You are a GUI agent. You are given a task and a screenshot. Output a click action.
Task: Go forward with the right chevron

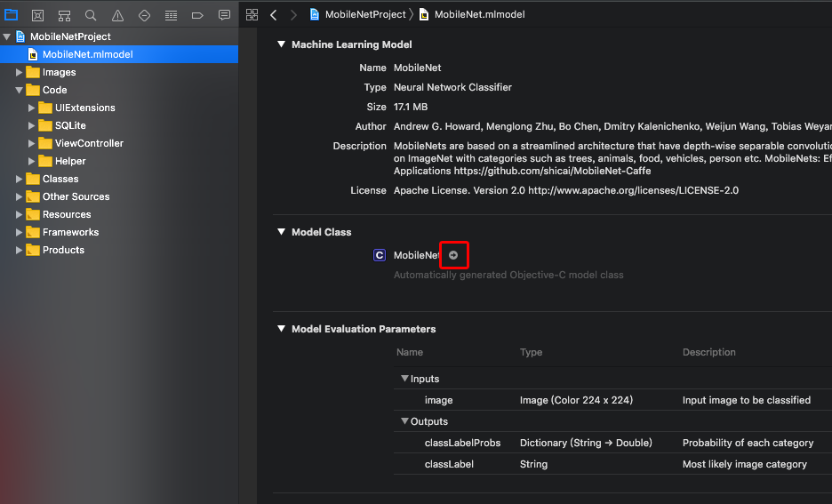click(293, 15)
